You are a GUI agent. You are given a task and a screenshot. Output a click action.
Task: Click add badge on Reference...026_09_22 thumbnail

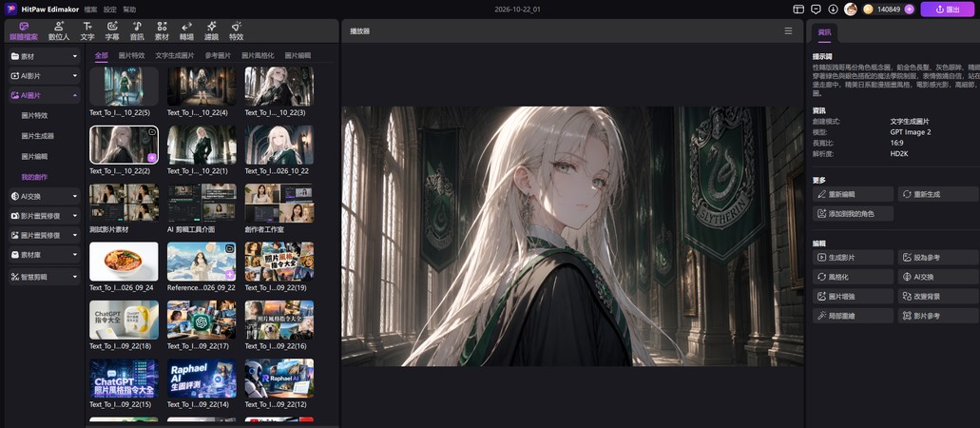pos(230,274)
